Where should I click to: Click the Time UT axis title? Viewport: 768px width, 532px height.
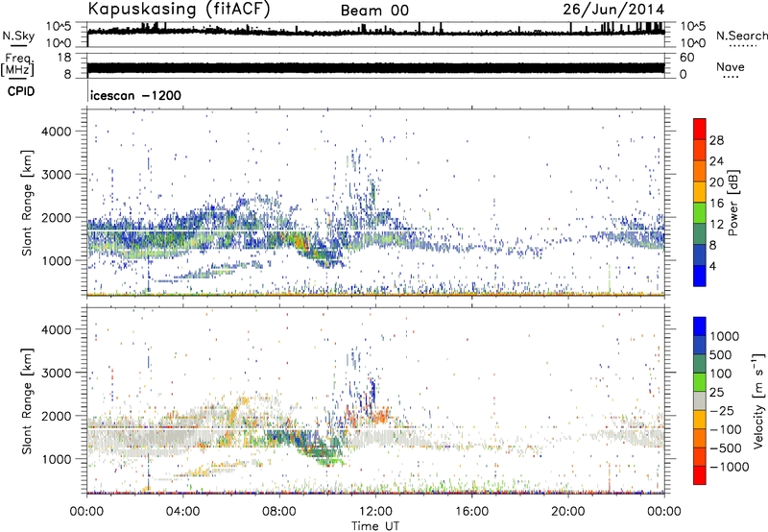point(375,526)
